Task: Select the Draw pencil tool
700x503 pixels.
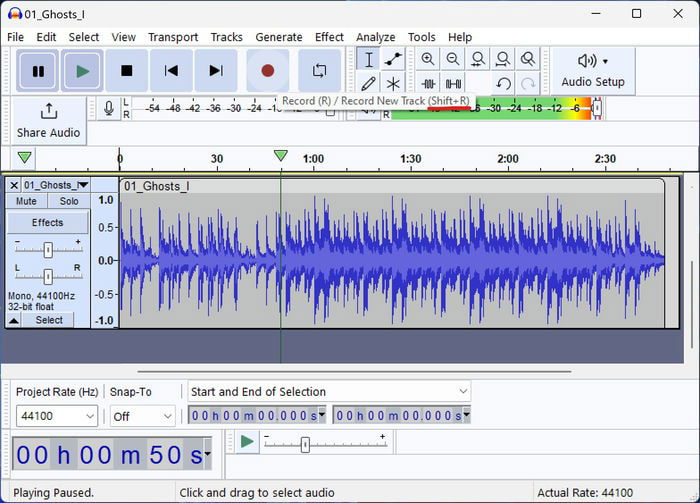Action: (x=368, y=83)
